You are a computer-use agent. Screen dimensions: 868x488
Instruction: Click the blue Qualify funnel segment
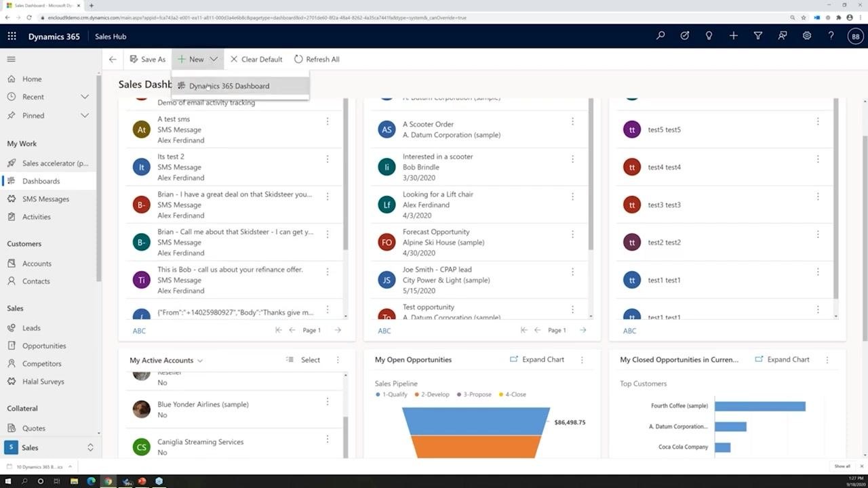point(476,421)
